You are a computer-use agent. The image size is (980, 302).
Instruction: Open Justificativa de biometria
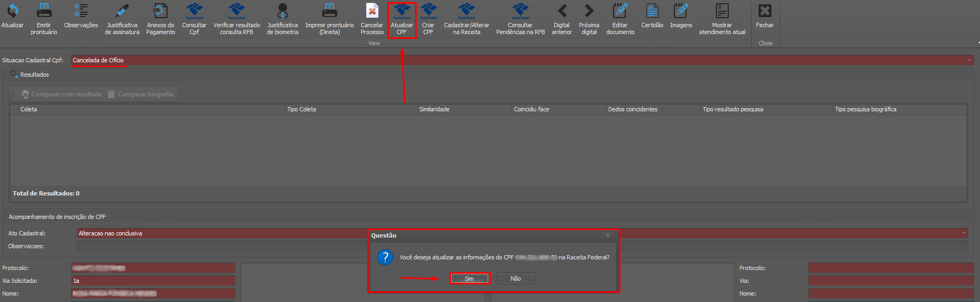(283, 19)
